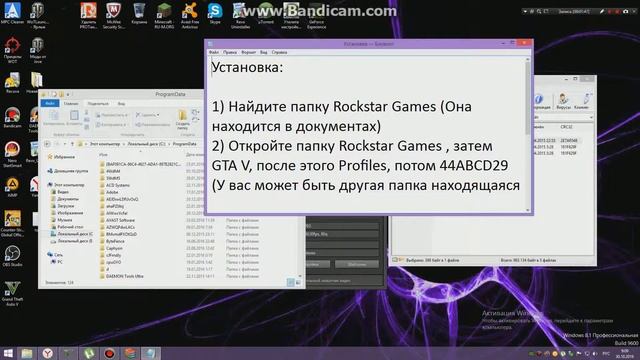Open Yandex Browser from the taskbar
The image size is (640, 360).
48,353
